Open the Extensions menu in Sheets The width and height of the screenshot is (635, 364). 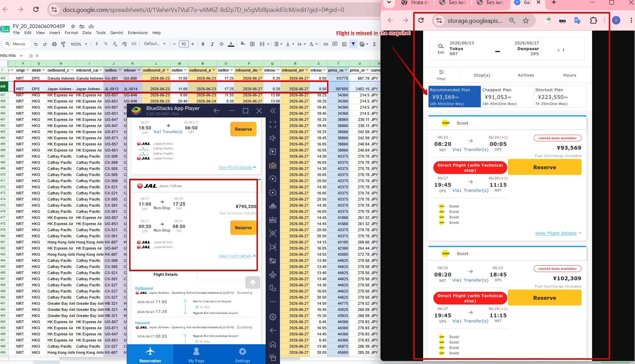pos(138,33)
